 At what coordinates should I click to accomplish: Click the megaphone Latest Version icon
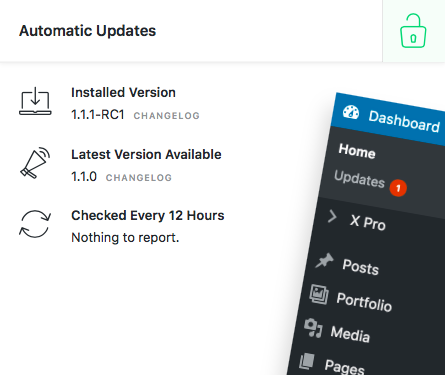[35, 163]
